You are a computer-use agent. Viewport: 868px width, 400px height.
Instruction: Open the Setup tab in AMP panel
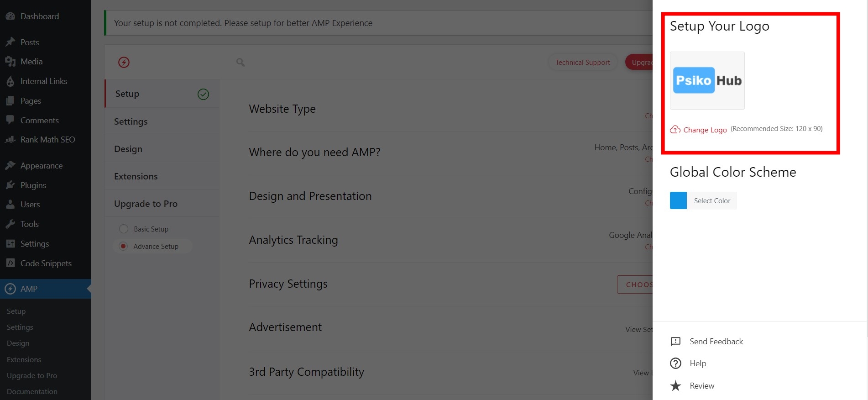pyautogui.click(x=162, y=94)
